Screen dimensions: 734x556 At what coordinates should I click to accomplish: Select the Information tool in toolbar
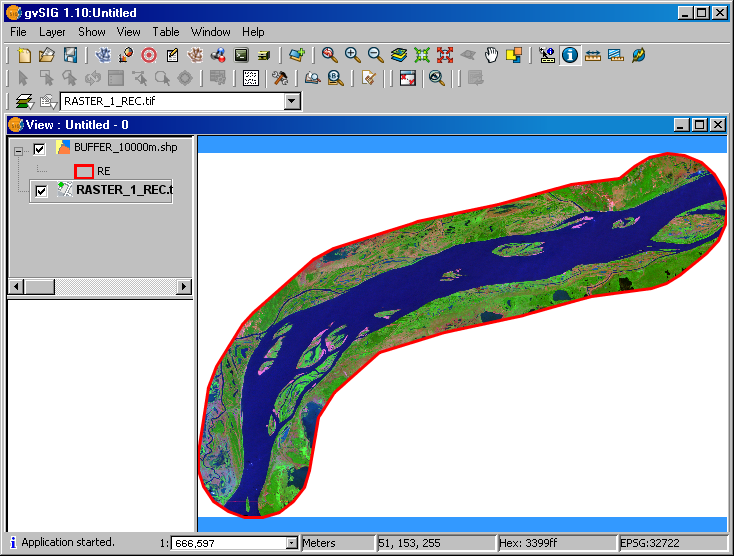tap(570, 55)
